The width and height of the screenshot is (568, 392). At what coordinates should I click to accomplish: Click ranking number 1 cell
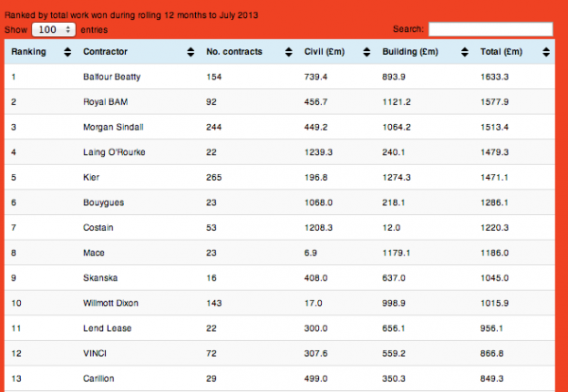coord(13,77)
